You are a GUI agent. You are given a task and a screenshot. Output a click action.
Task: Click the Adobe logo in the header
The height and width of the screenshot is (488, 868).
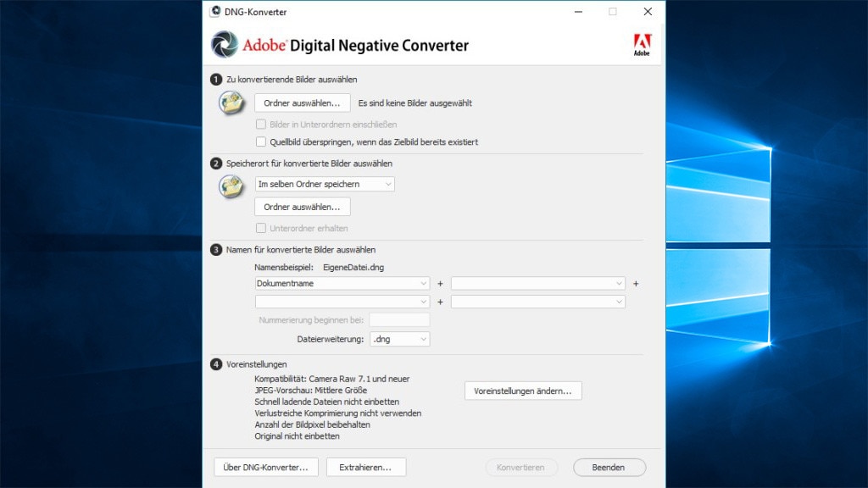(643, 45)
